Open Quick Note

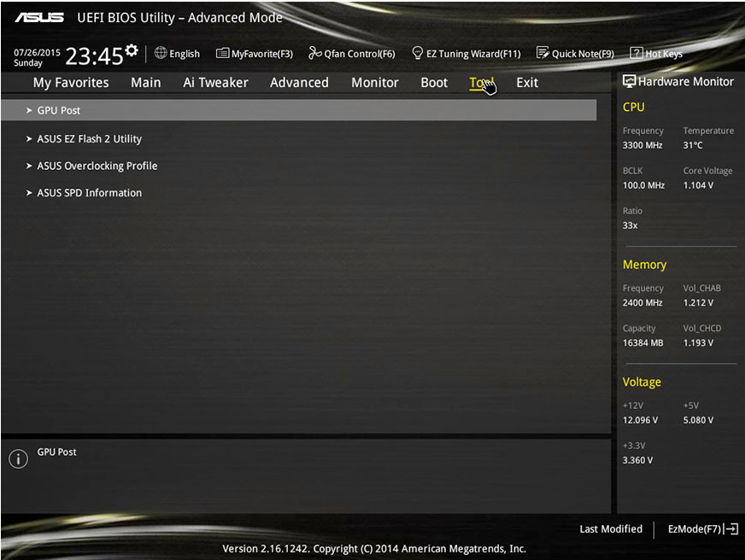tap(574, 53)
